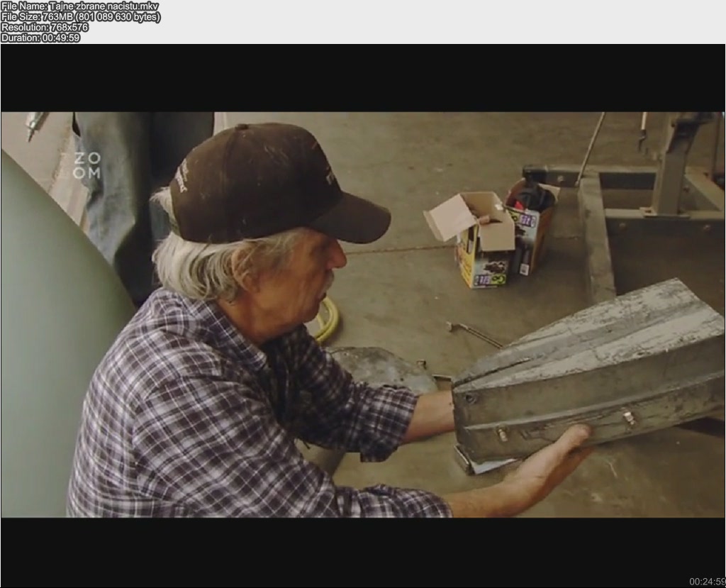
Task: Click the wrench lying on the floor
Action: (473, 333)
